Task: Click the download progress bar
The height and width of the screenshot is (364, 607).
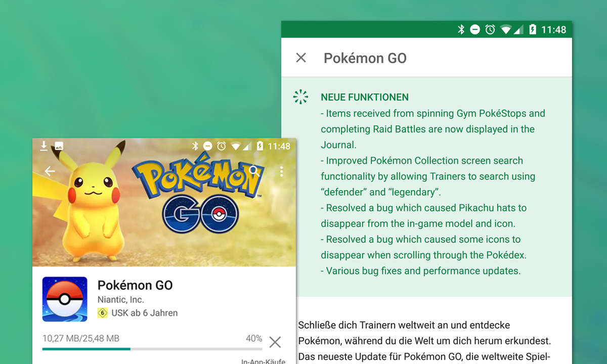Action: click(x=152, y=349)
